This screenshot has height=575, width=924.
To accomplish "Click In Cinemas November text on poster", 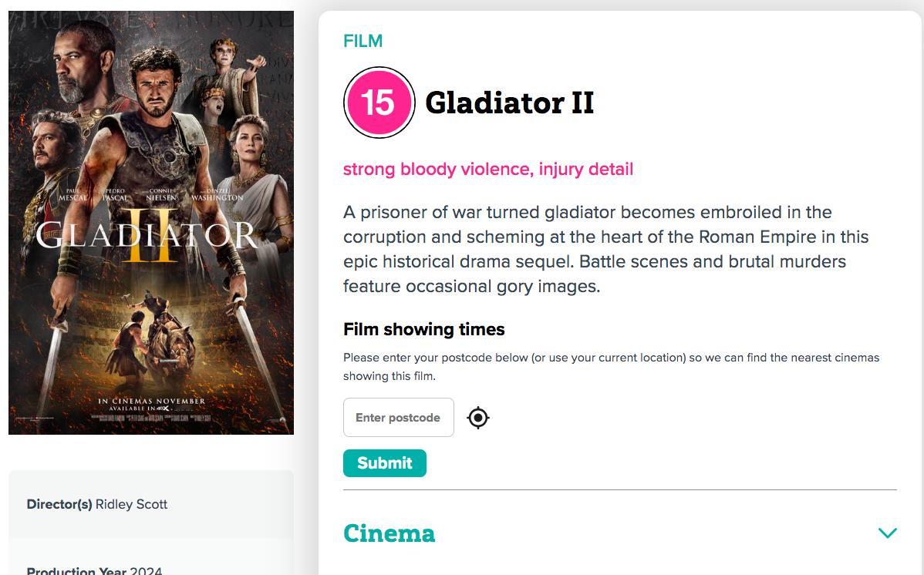I will pyautogui.click(x=151, y=402).
